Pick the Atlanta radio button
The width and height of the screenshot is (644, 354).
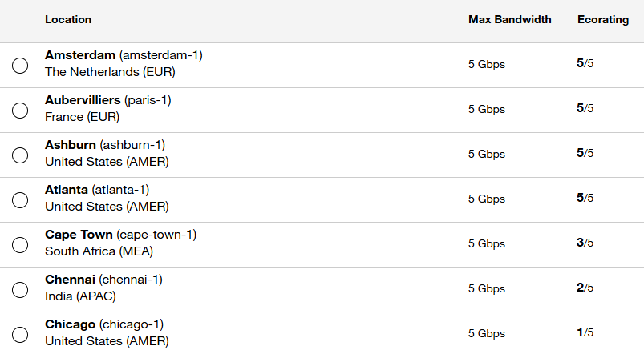pos(20,200)
